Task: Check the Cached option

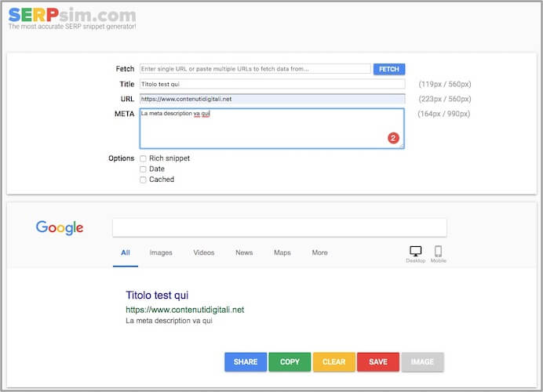Action: [143, 180]
